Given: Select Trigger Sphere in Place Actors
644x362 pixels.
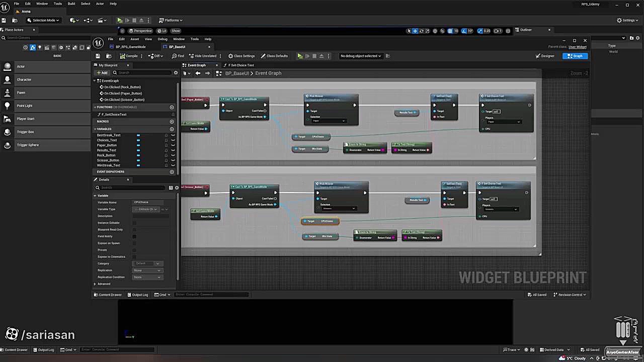Looking at the screenshot, I should (45, 145).
